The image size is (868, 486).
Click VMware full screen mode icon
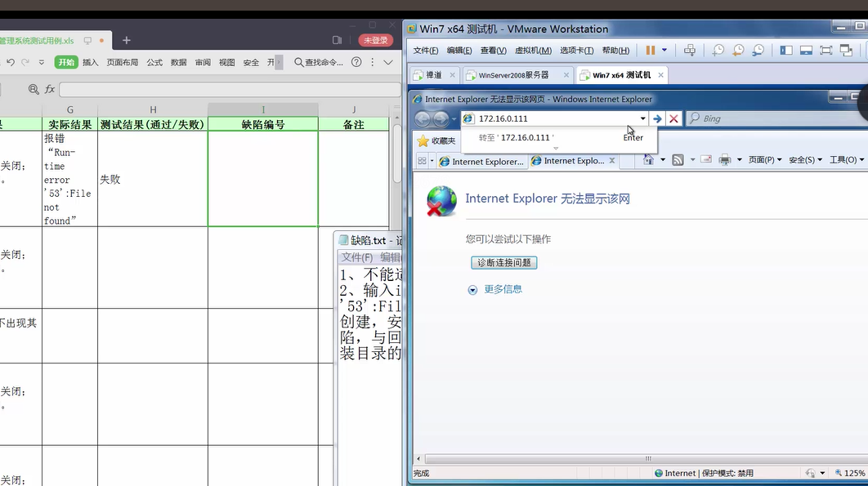click(x=826, y=51)
